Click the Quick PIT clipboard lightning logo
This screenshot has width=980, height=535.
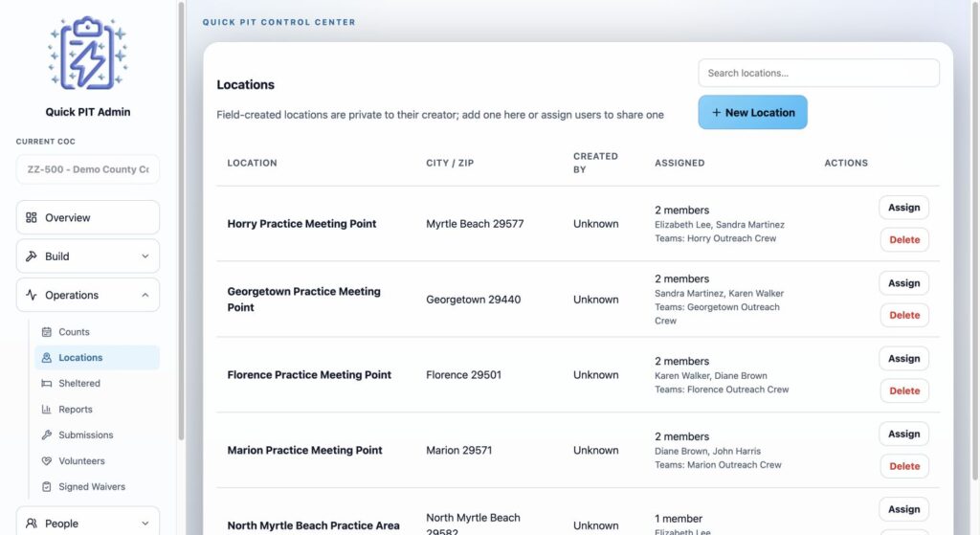click(87, 54)
